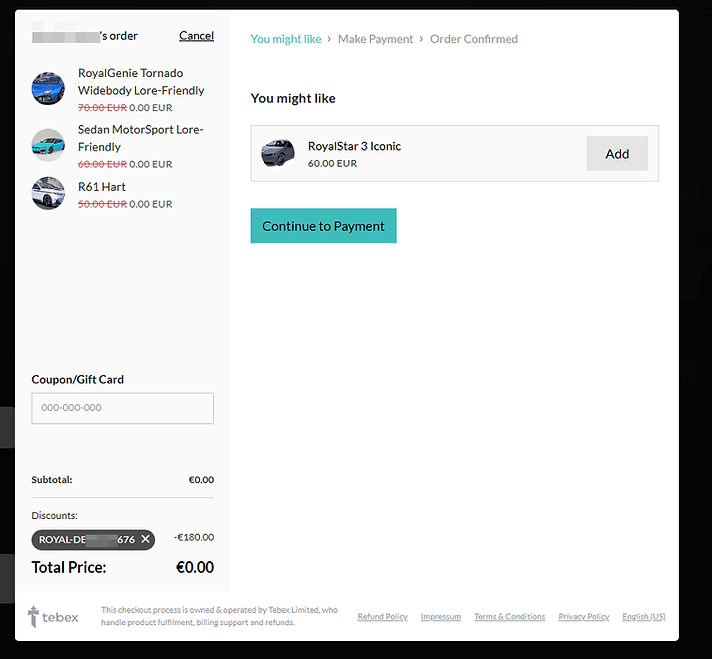Click the -€180.00 discount amount
This screenshot has width=712, height=659.
point(194,537)
